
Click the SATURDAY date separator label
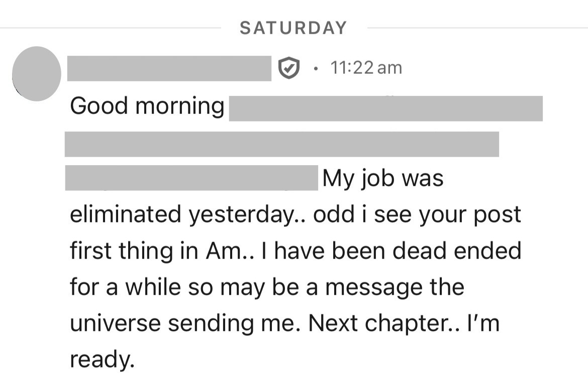293,28
